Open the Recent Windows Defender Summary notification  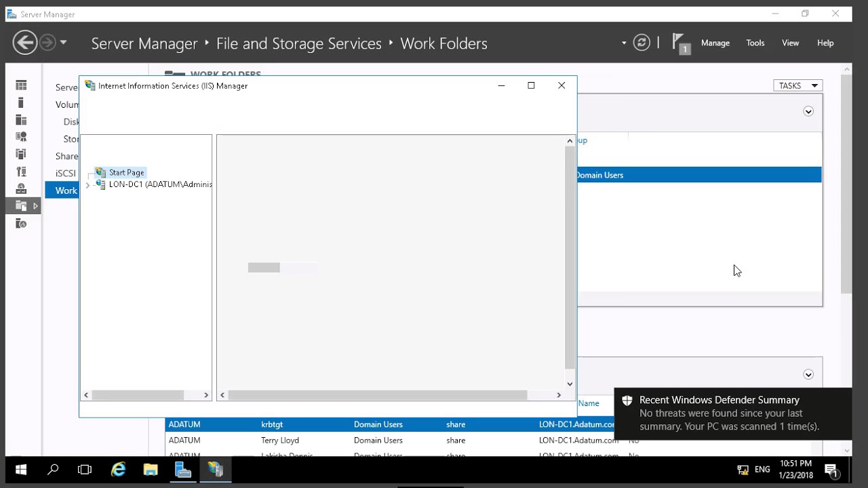[x=732, y=413]
